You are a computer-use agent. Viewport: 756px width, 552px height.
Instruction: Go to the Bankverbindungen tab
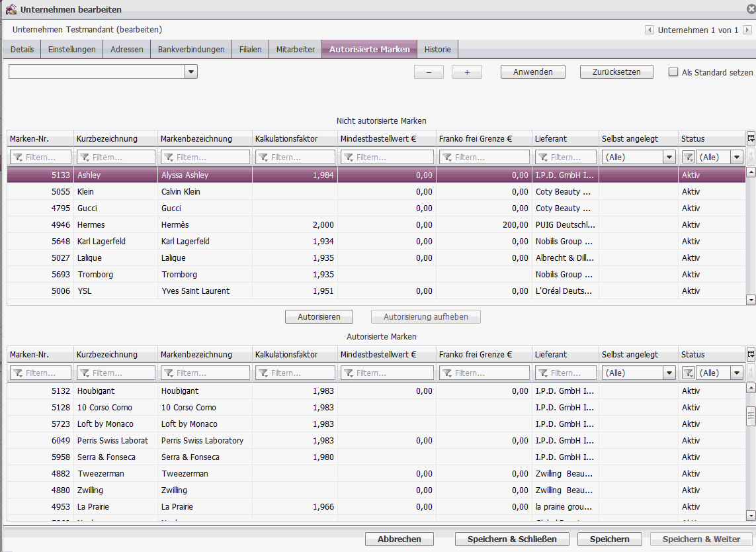click(x=191, y=49)
